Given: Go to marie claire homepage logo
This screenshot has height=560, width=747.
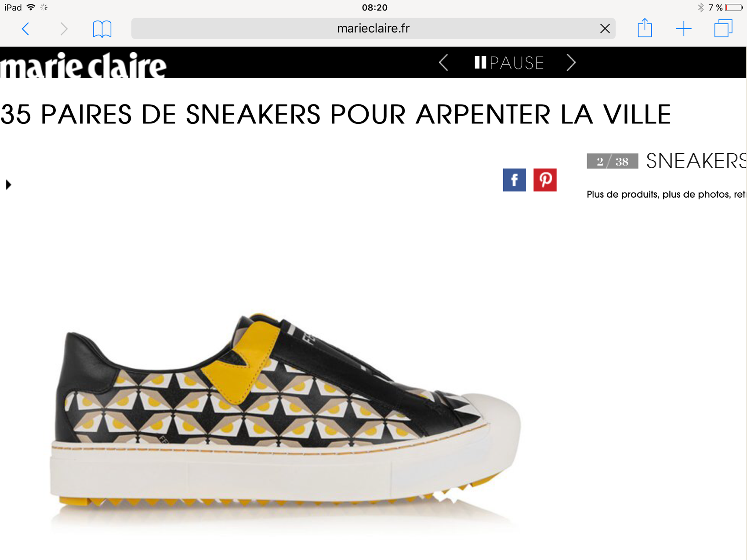Looking at the screenshot, I should click(x=83, y=65).
